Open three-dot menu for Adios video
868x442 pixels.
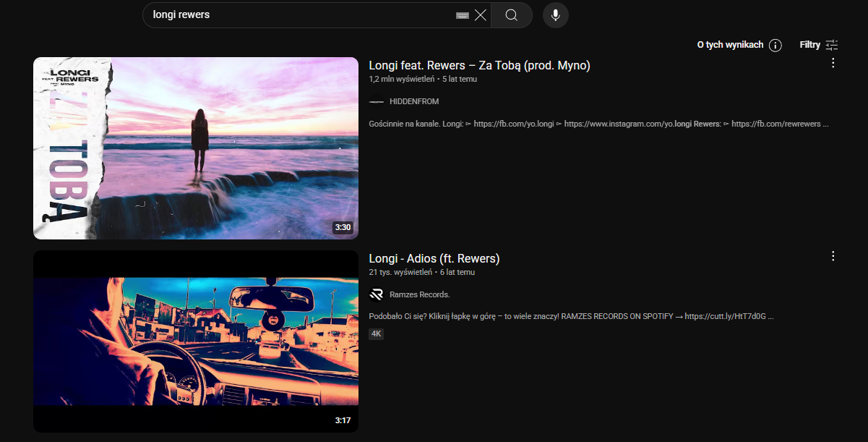point(833,256)
